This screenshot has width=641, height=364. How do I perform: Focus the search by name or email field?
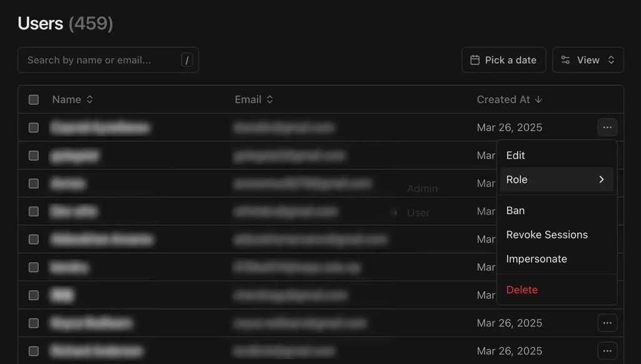pyautogui.click(x=100, y=60)
